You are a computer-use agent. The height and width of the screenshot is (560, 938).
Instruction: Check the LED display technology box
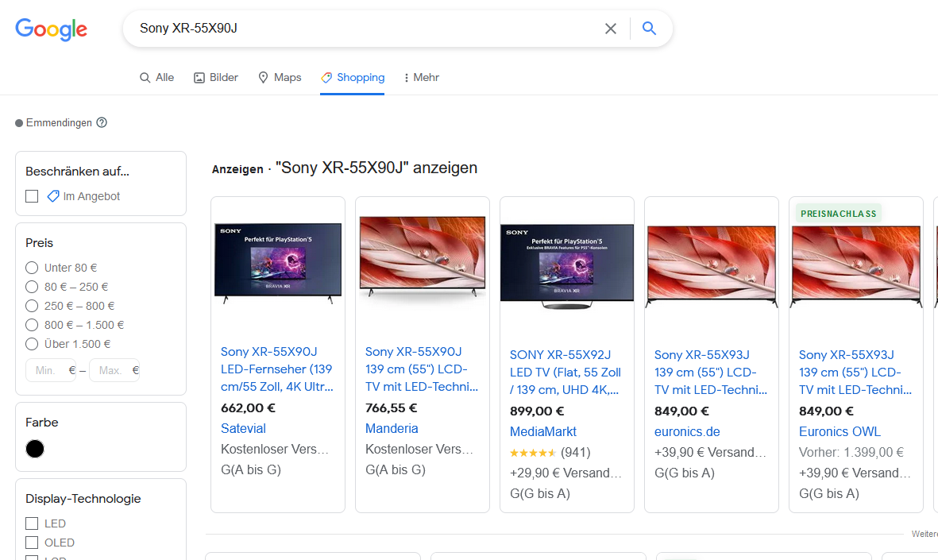tap(32, 523)
